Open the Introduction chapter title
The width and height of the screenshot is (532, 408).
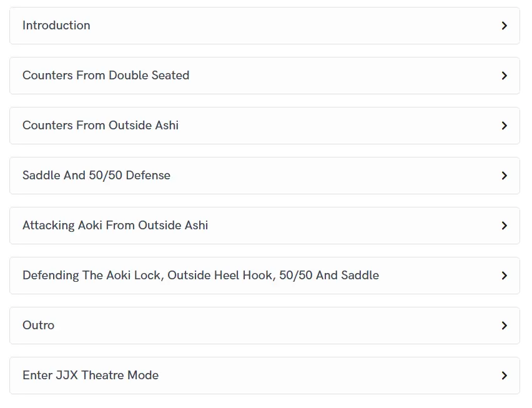pos(56,26)
